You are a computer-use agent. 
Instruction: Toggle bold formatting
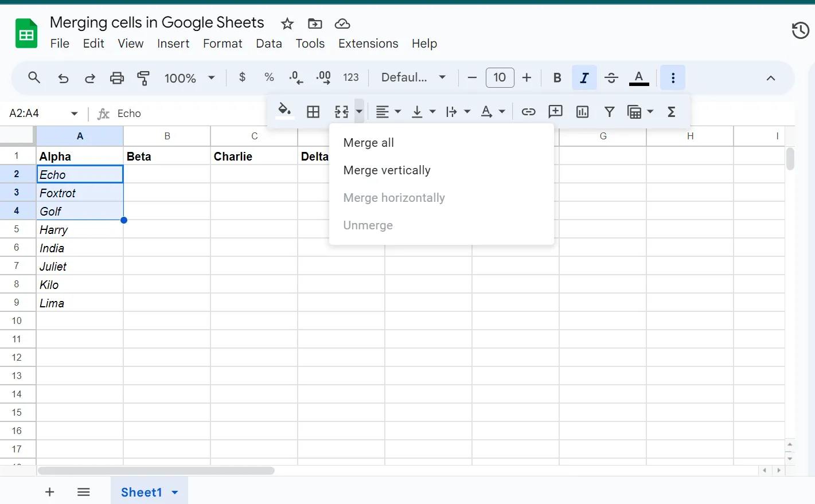pos(557,77)
